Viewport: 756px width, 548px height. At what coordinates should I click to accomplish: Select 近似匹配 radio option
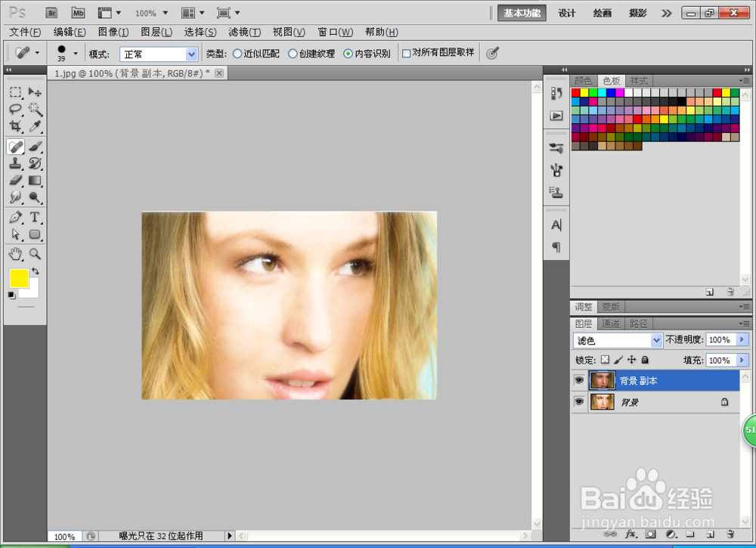[x=237, y=54]
